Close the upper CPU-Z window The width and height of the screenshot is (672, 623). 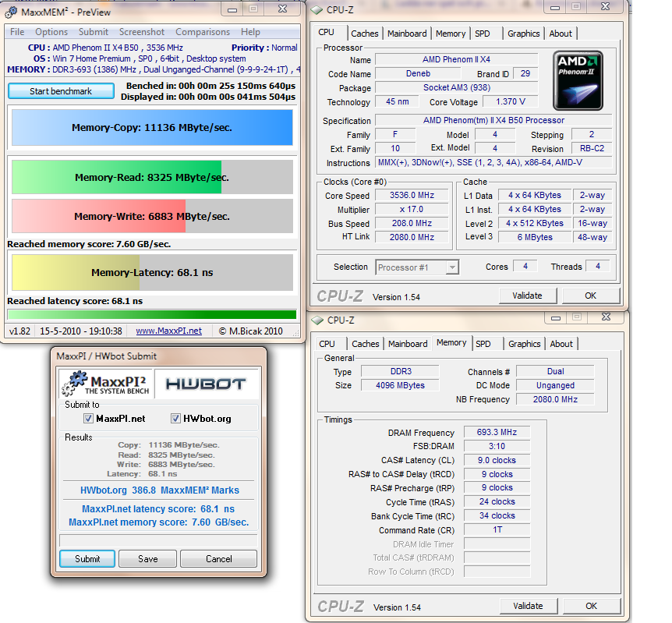pyautogui.click(x=605, y=7)
